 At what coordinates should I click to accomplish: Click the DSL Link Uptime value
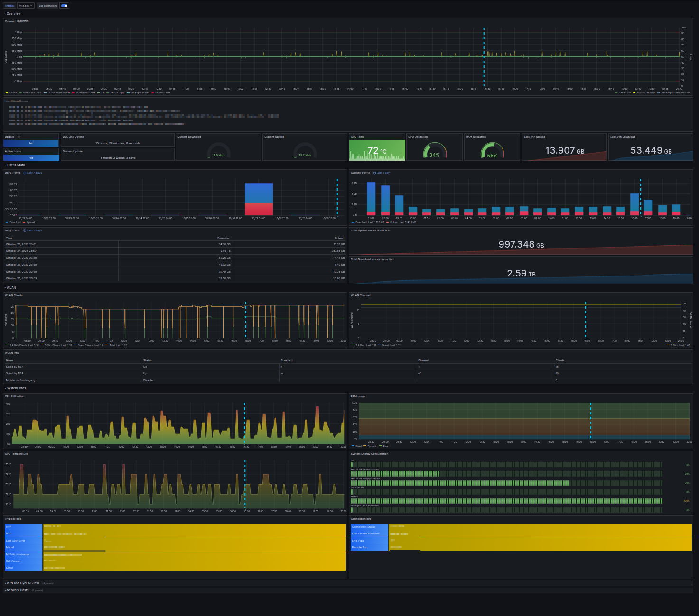pyautogui.click(x=118, y=143)
